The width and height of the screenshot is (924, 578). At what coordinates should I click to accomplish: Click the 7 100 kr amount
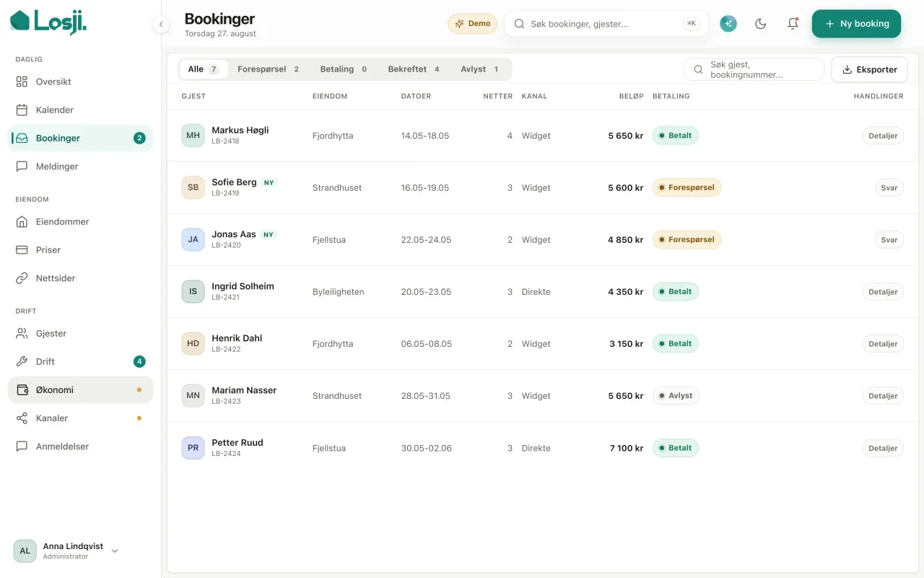coord(627,448)
